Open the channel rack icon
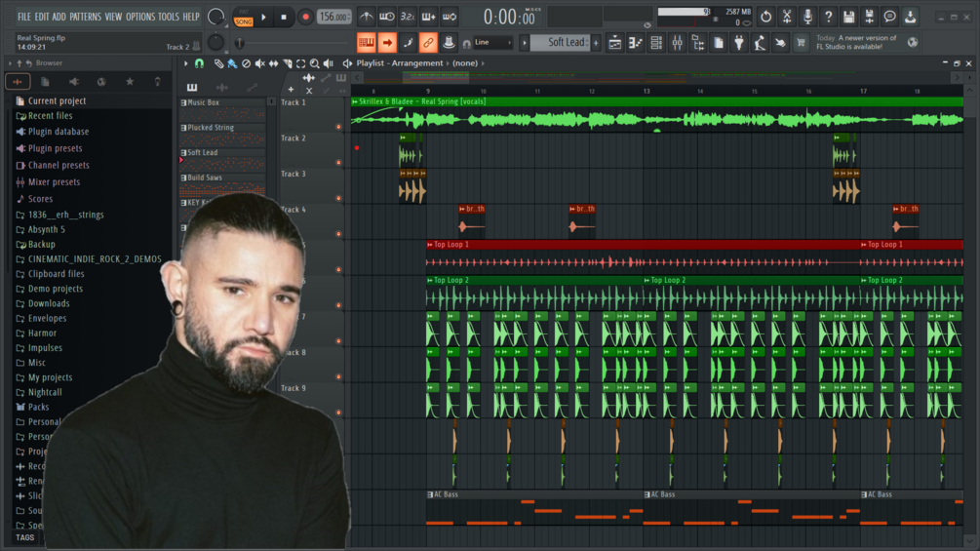Viewport: 980px width, 551px height. 656,43
